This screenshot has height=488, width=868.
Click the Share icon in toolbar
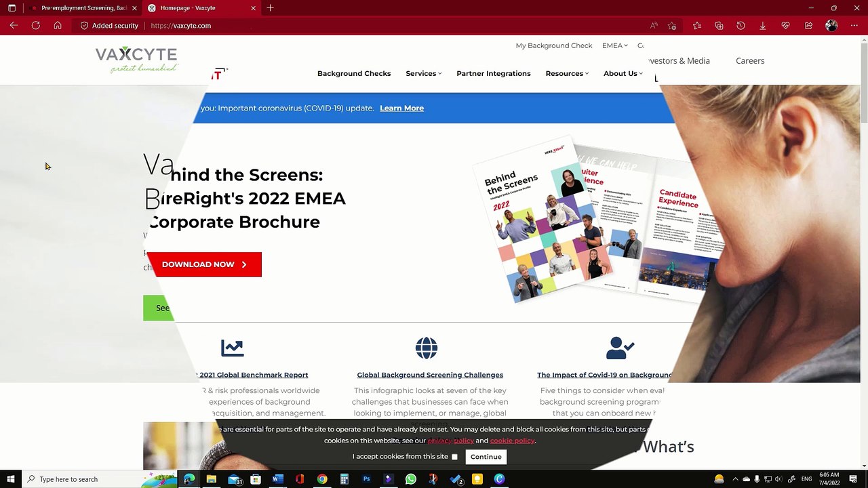[x=809, y=26]
